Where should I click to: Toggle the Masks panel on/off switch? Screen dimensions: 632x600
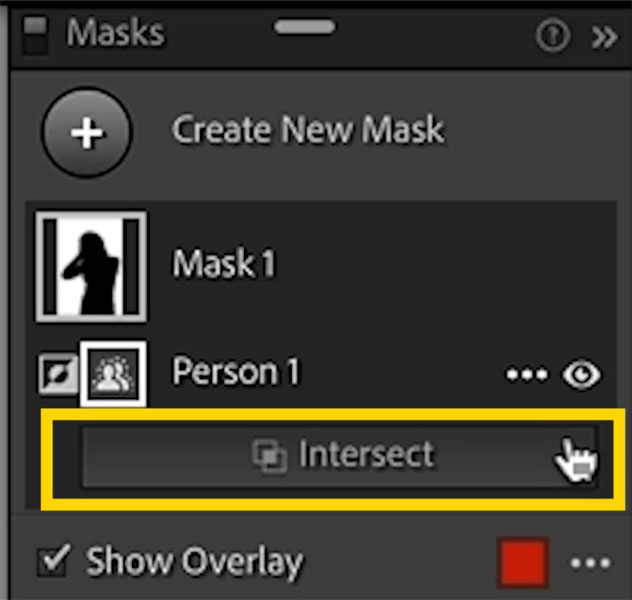[34, 35]
